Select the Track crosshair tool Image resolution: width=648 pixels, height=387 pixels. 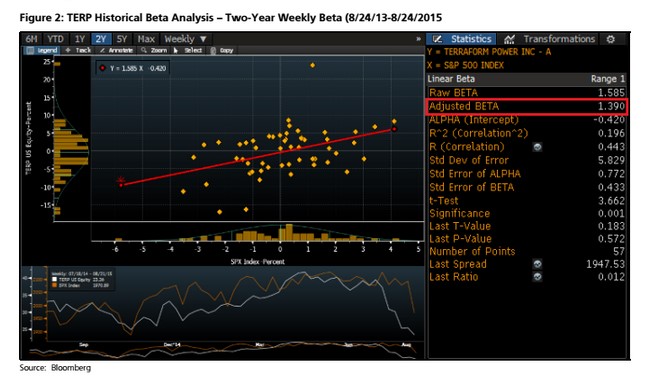tap(78, 50)
